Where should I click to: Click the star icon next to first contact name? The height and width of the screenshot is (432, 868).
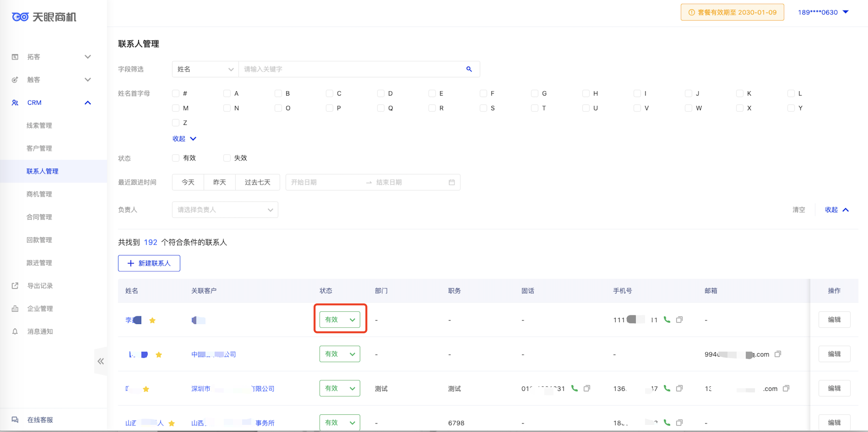click(152, 320)
